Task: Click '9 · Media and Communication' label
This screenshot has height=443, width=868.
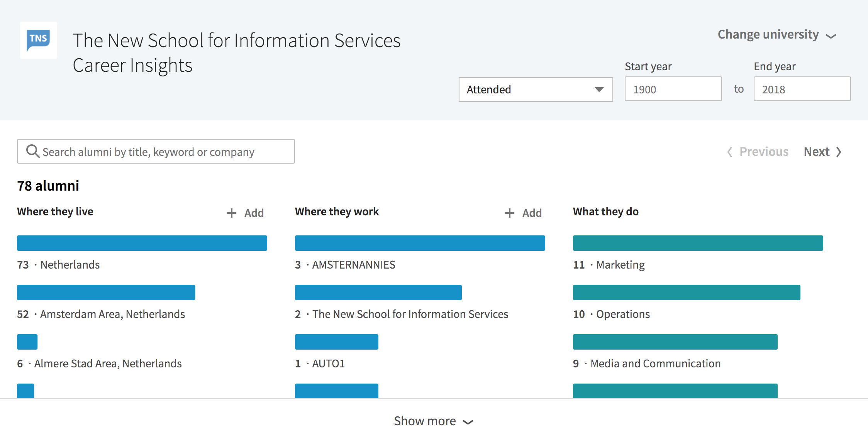Action: pyautogui.click(x=647, y=364)
